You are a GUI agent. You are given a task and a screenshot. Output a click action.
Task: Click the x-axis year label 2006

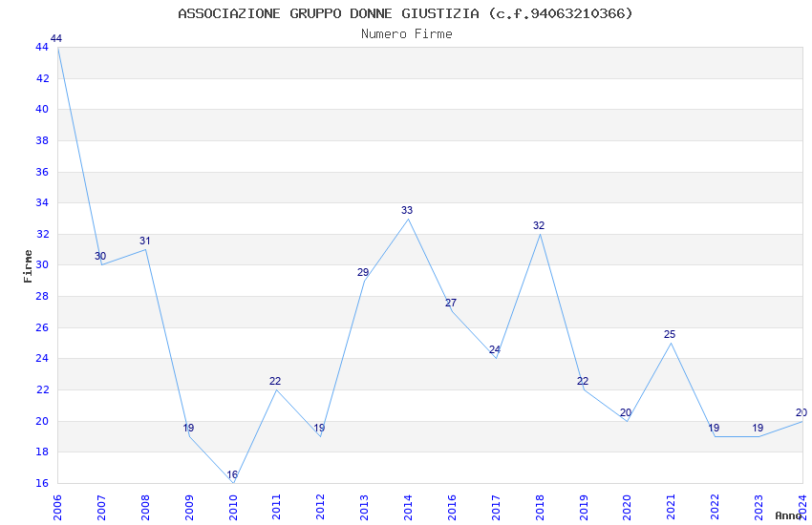pyautogui.click(x=57, y=507)
